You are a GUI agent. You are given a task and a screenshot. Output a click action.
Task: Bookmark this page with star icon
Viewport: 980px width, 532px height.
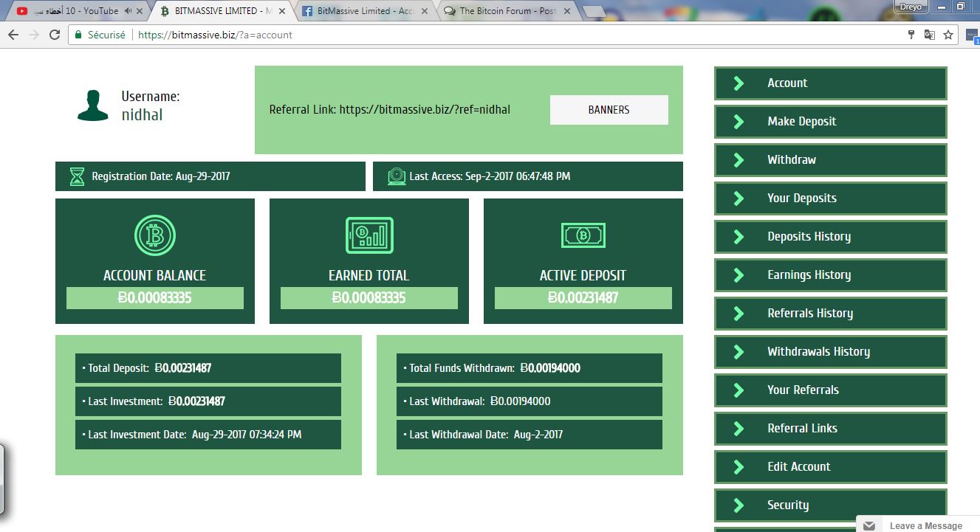coord(948,35)
